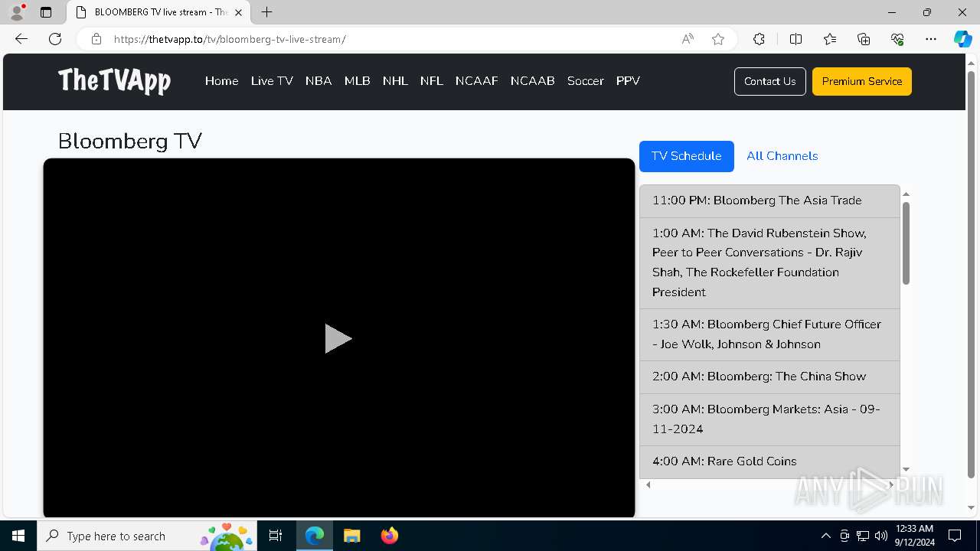This screenshot has width=980, height=551.
Task: Open NBA streams
Action: tap(318, 81)
